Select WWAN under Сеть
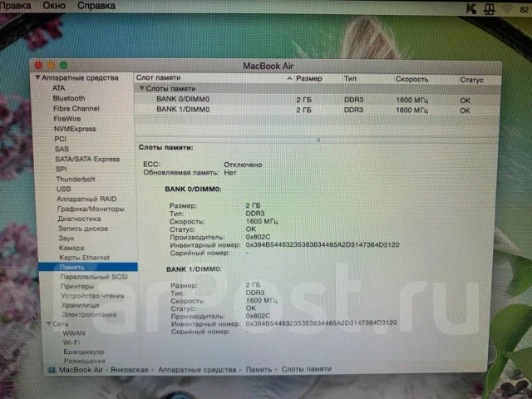 point(74,333)
